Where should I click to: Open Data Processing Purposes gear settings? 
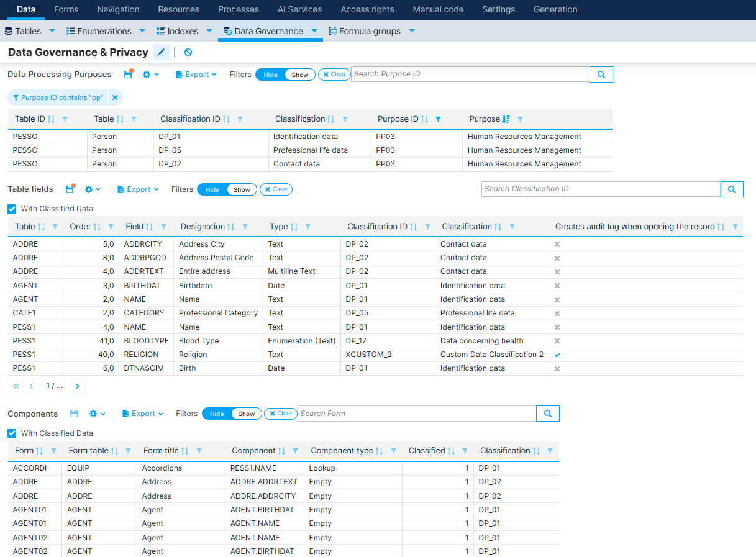[150, 75]
